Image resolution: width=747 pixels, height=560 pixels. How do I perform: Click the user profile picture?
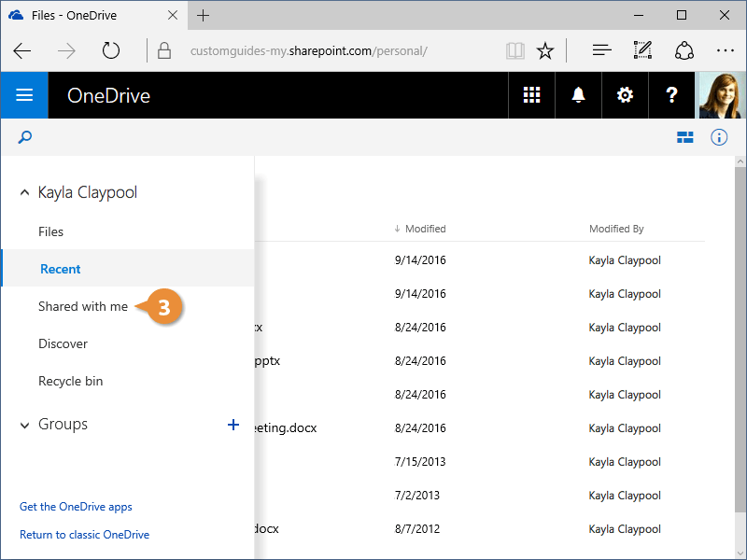pos(723,95)
